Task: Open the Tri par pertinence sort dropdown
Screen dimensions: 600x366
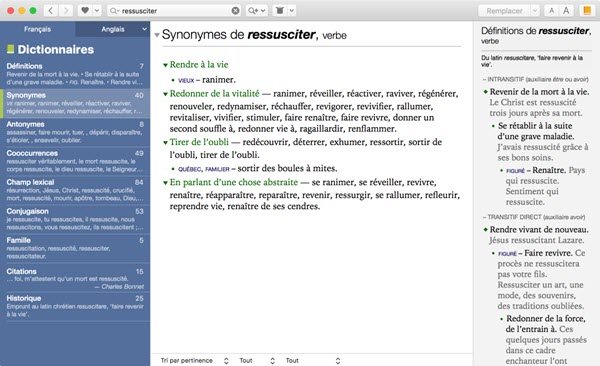Action: pyautogui.click(x=194, y=361)
